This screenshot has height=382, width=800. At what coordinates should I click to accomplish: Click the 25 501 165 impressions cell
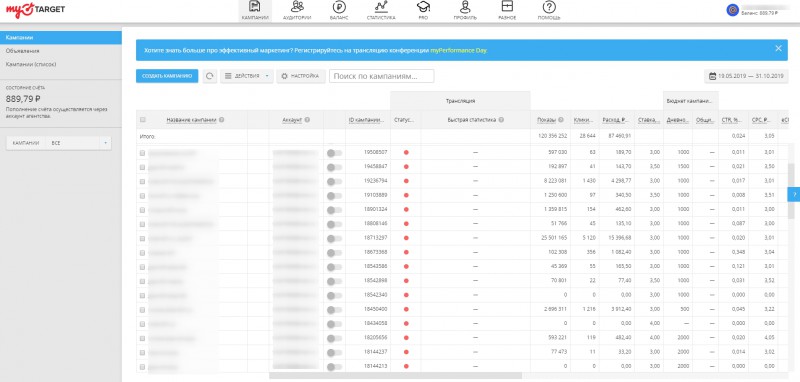click(x=552, y=238)
